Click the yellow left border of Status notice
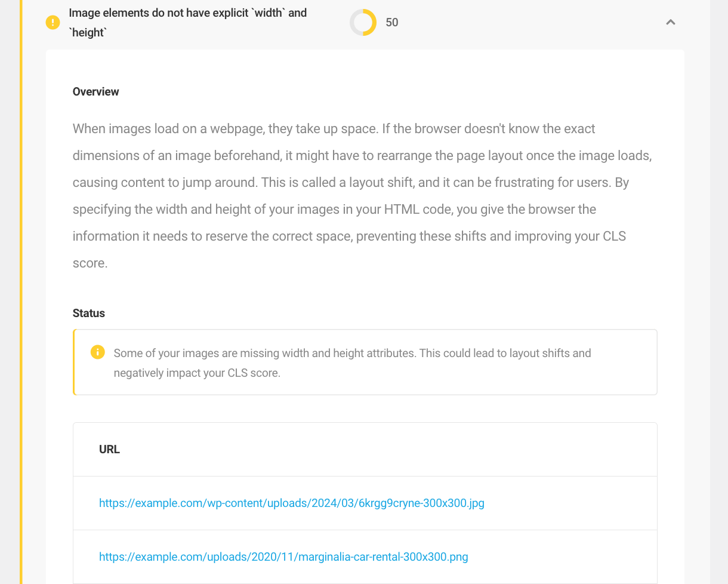Screen dimensions: 728x584 click(74, 362)
